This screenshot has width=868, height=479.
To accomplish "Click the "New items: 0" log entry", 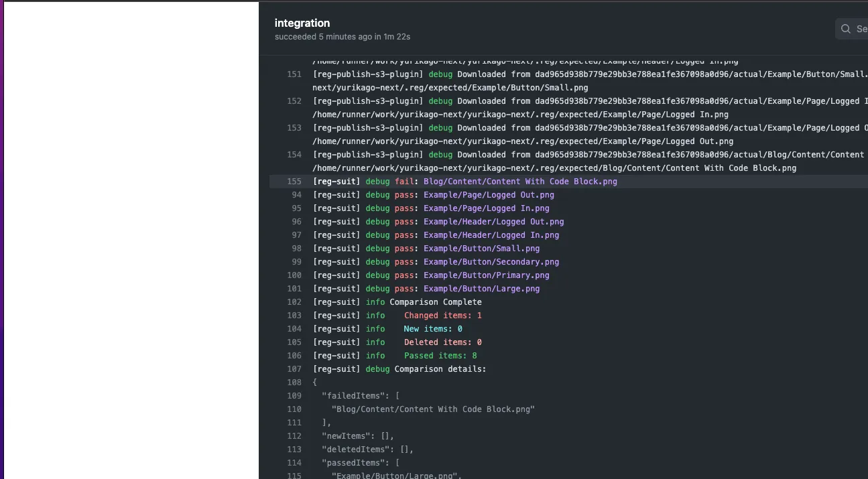I will coord(432,329).
